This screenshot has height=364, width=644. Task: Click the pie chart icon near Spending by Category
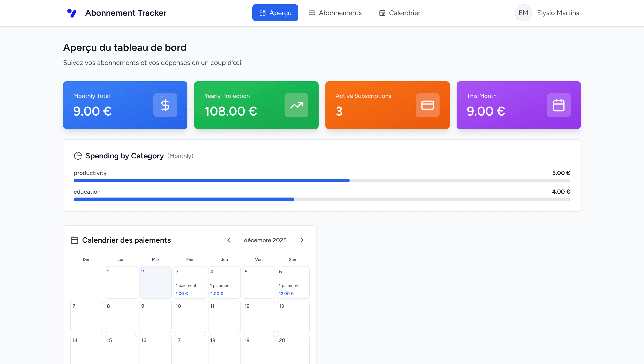(x=78, y=156)
